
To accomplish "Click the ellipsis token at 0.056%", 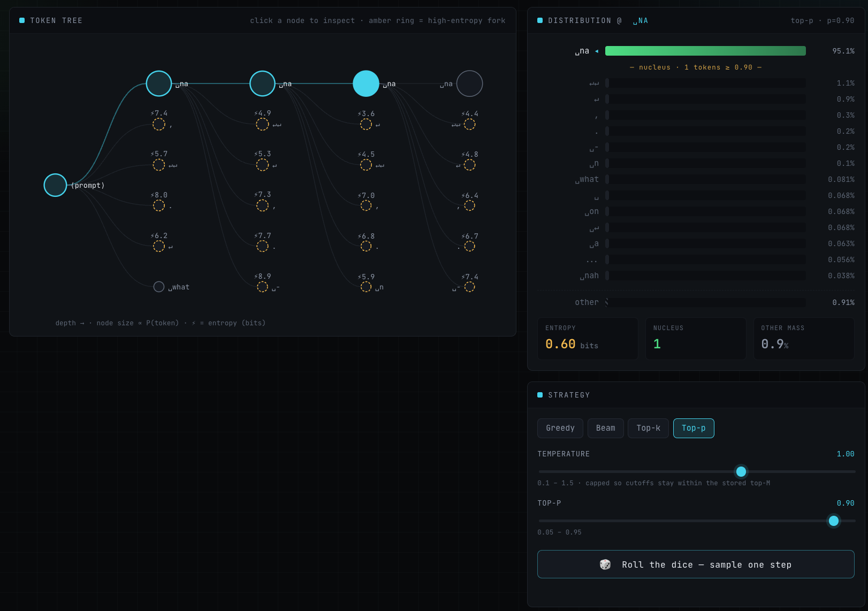I will click(x=696, y=259).
